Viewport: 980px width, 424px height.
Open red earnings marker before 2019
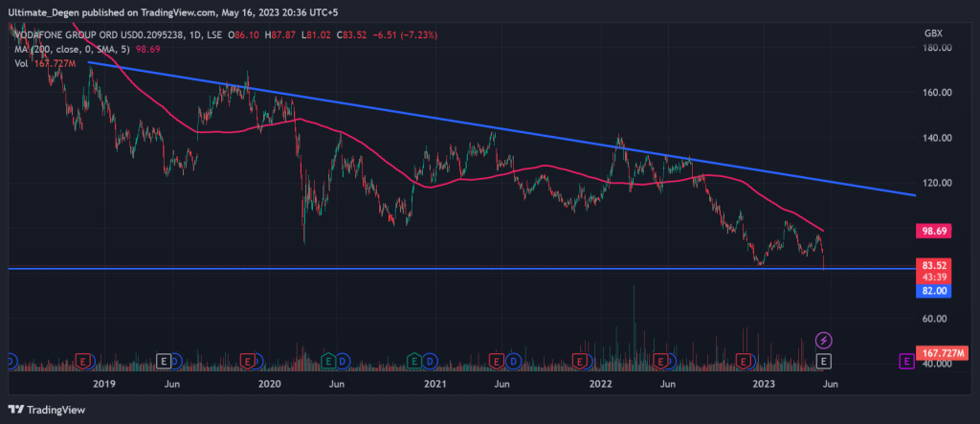click(x=82, y=360)
